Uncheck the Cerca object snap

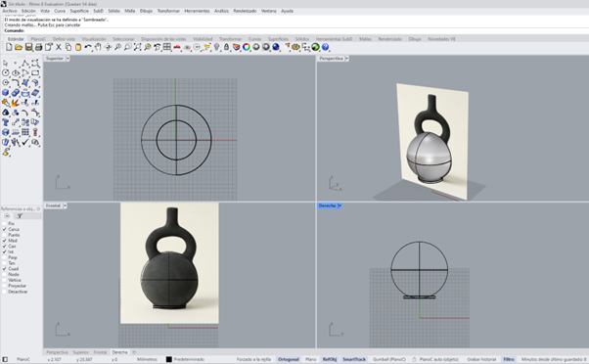coord(5,229)
